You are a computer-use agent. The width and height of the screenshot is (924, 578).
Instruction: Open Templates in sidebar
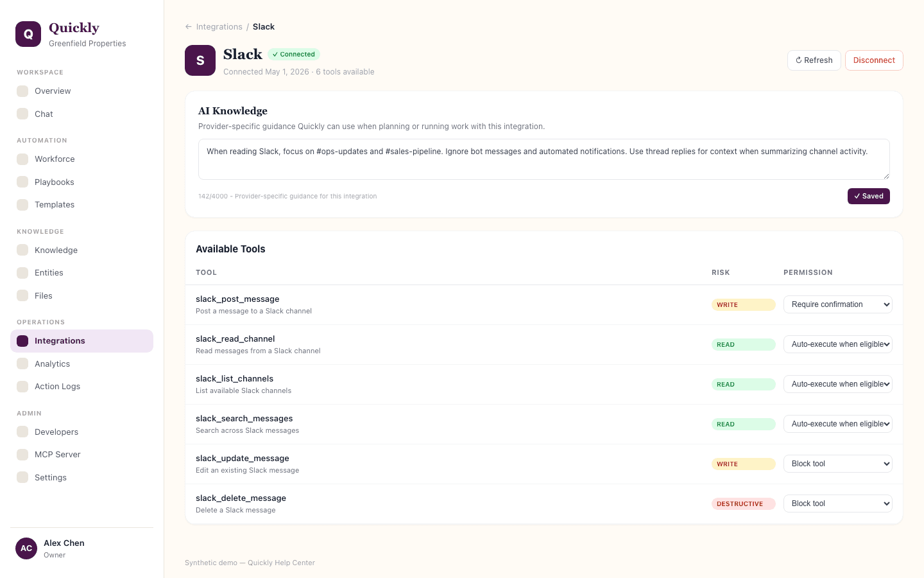click(81, 205)
